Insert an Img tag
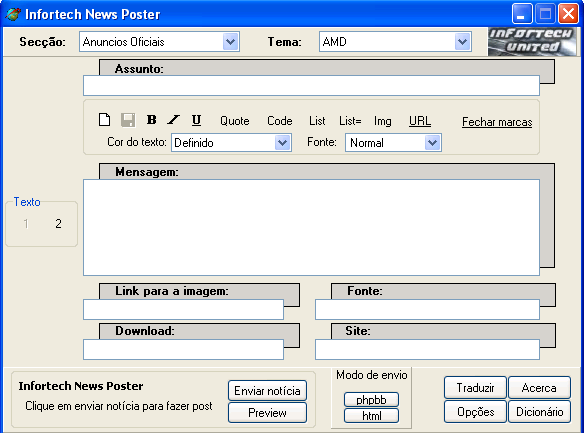Viewport: 584px width, 433px height. click(x=383, y=121)
